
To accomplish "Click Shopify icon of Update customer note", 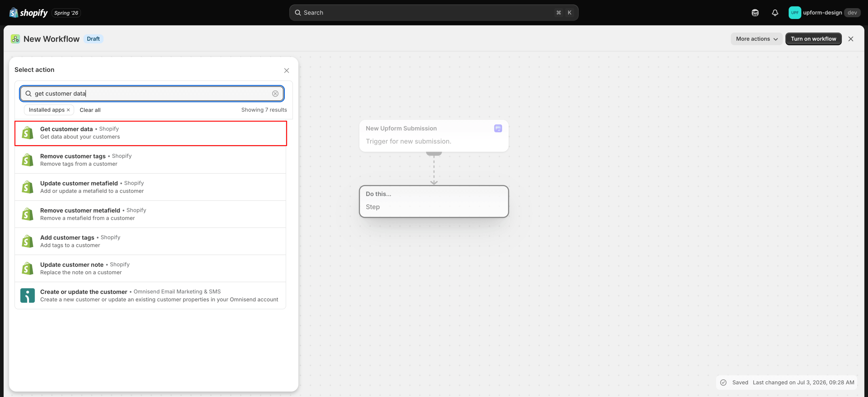I will 27,268.
